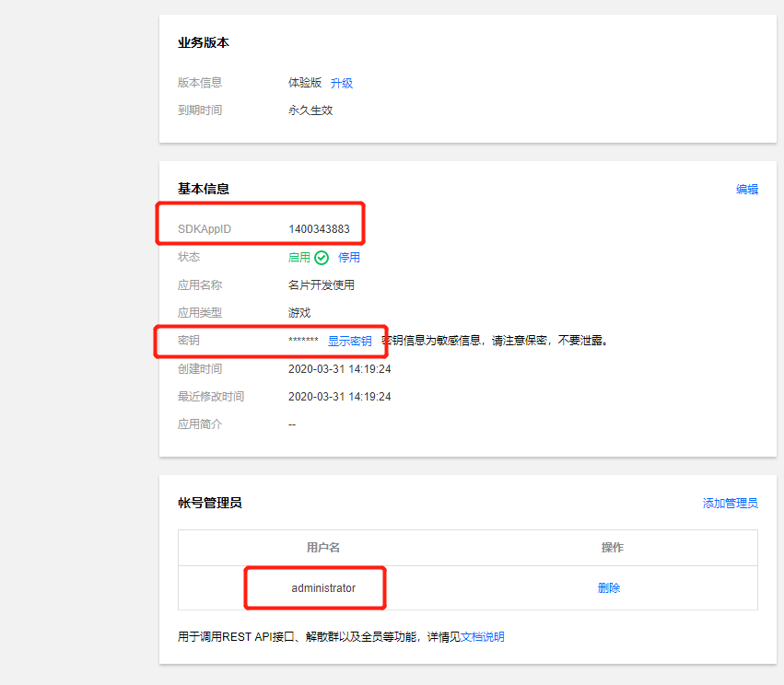Click the 体验版 version text
784x685 pixels.
point(305,83)
